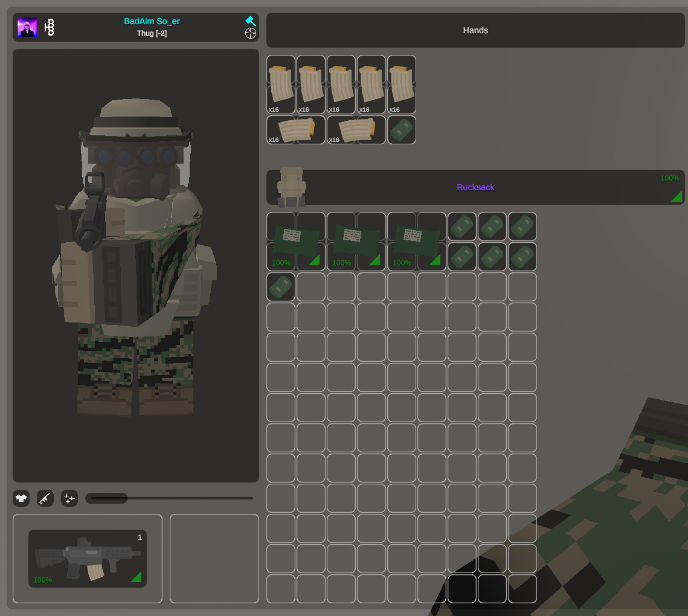Select the green grenade item in Hands
The image size is (688, 616).
(x=402, y=130)
